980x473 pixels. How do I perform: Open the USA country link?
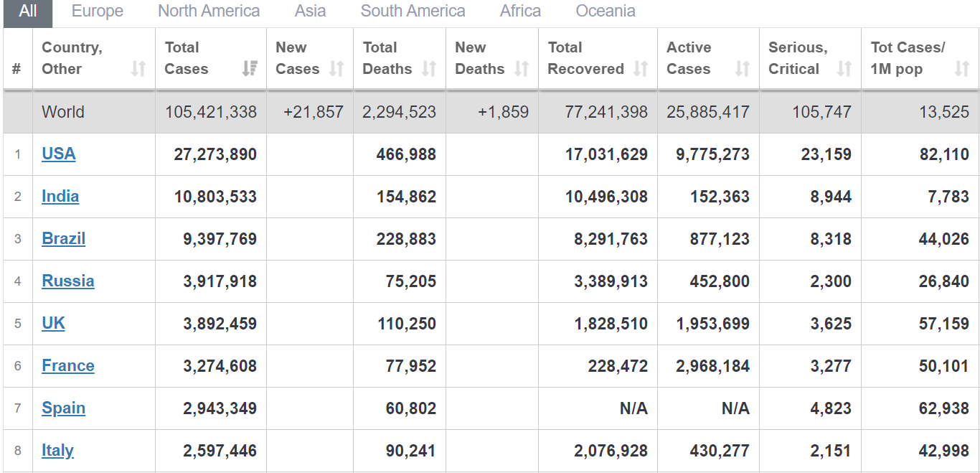coord(59,154)
